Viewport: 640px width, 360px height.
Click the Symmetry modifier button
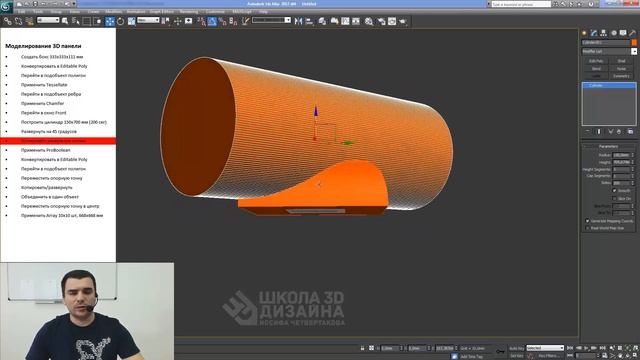coord(621,76)
